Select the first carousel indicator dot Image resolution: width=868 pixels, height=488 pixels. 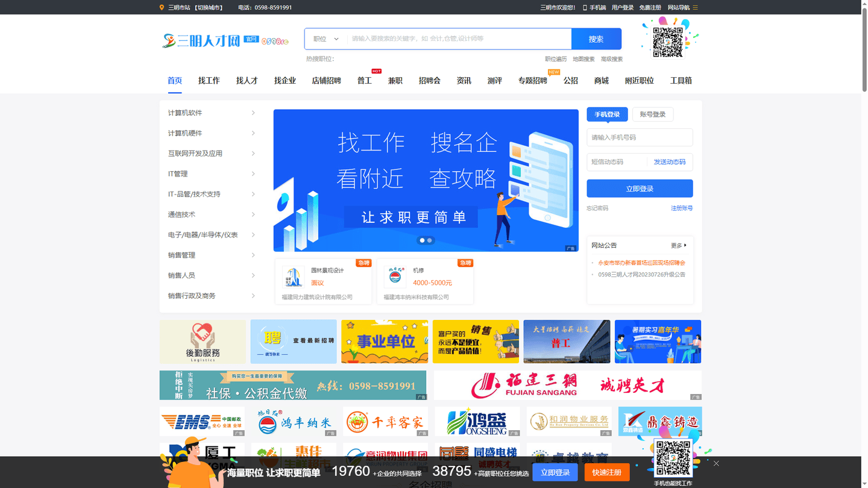coord(422,240)
